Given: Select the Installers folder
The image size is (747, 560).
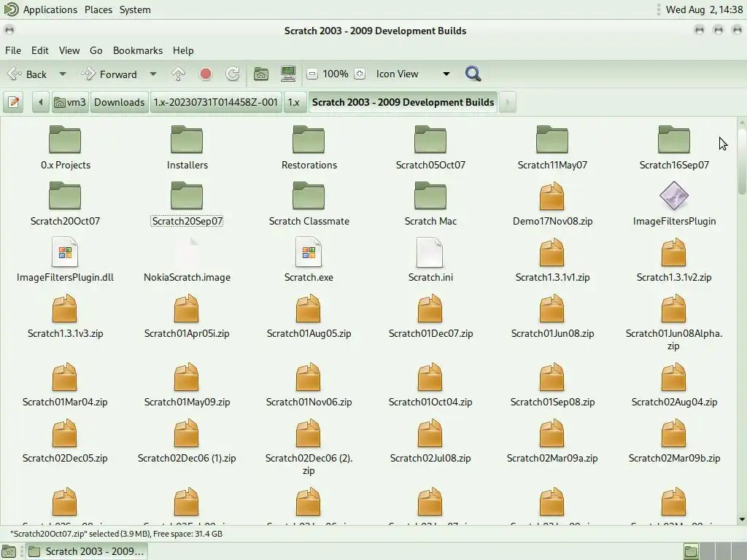Looking at the screenshot, I should pos(187,147).
